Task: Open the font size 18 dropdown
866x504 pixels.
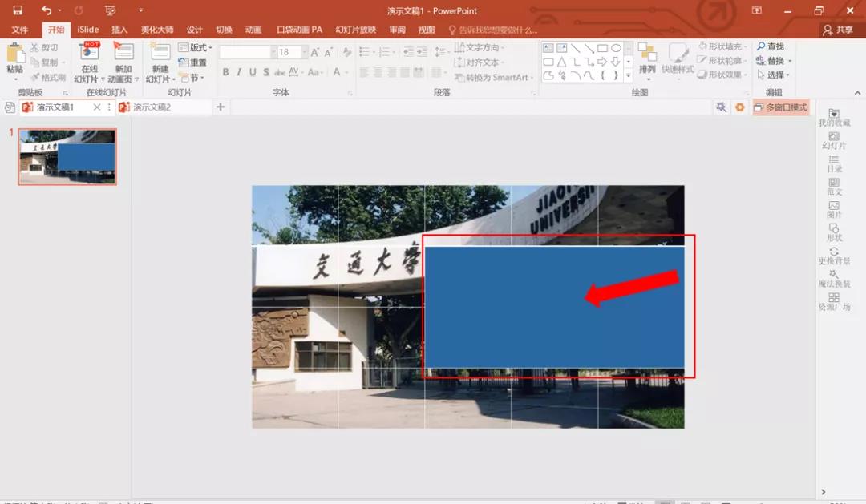Action: [x=305, y=52]
